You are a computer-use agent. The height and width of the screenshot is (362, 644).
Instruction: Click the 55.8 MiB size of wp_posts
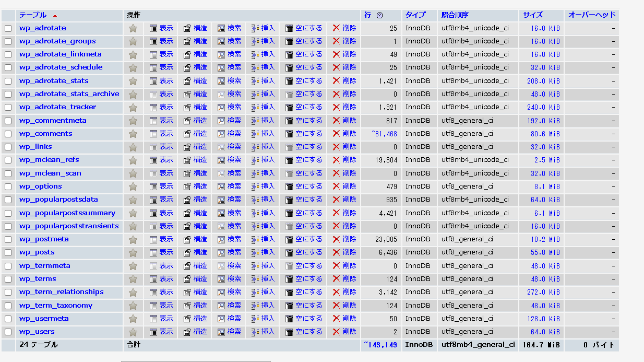coord(545,252)
